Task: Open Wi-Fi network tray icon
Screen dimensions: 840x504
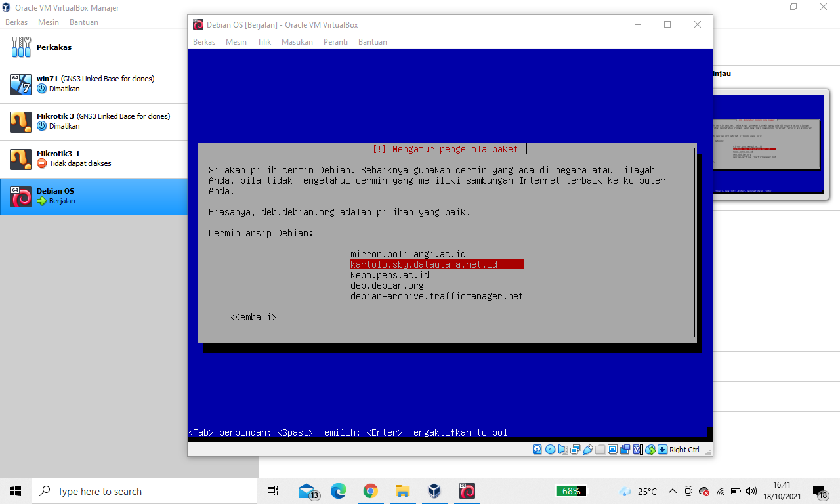Action: (721, 491)
